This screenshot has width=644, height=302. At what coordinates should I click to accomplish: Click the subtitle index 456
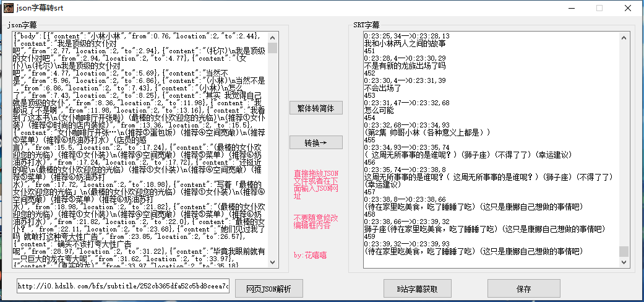coord(369,162)
